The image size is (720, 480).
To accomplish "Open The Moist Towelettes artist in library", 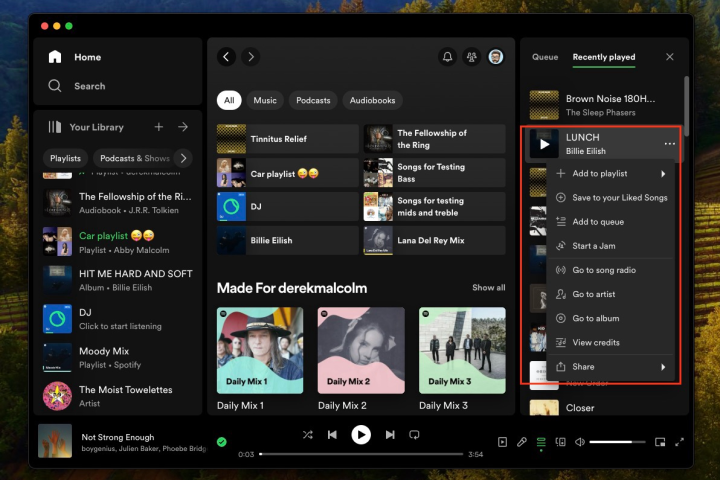I will pos(118,396).
